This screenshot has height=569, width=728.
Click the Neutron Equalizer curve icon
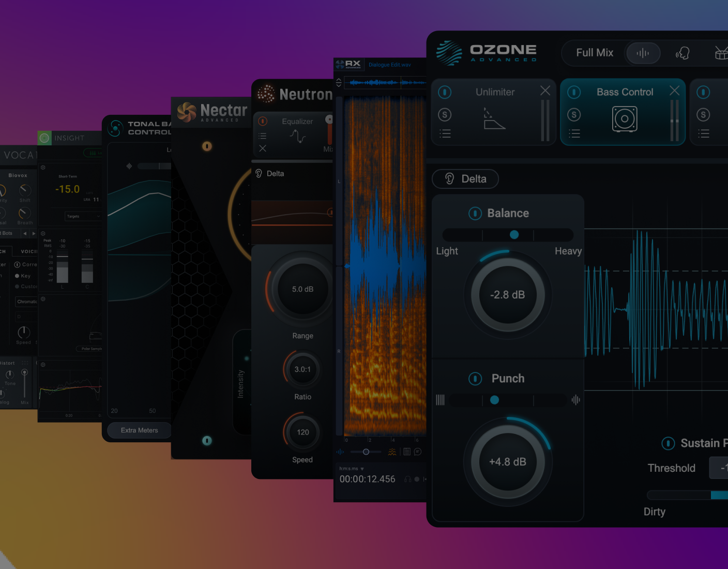(x=298, y=137)
